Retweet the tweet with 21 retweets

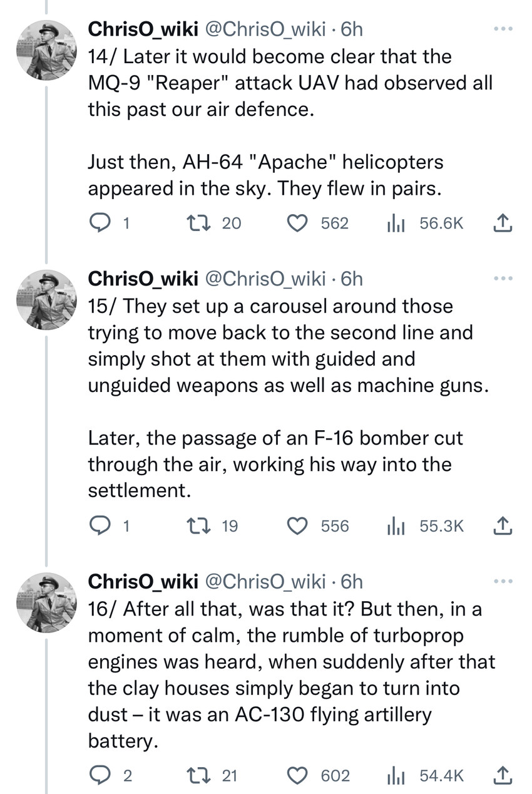pyautogui.click(x=197, y=776)
